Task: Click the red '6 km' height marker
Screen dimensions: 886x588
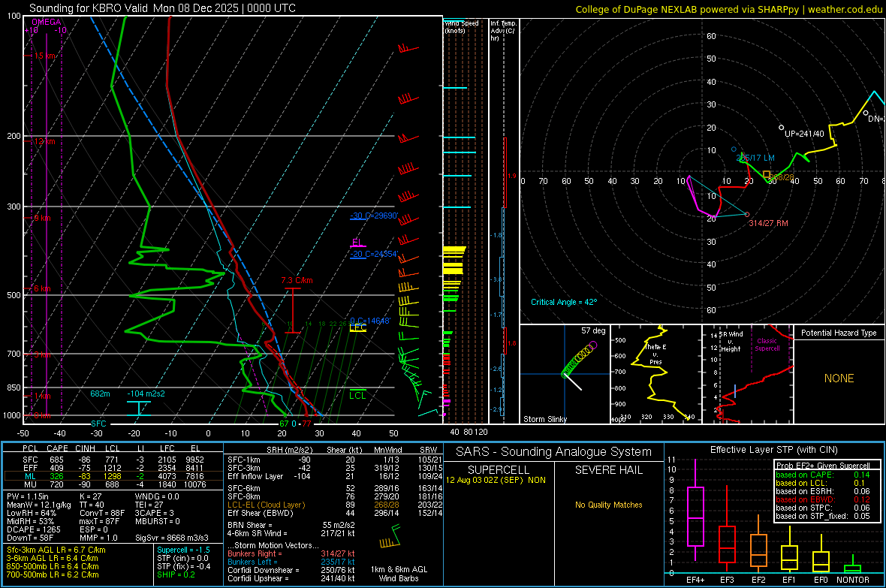Action: 42,288
